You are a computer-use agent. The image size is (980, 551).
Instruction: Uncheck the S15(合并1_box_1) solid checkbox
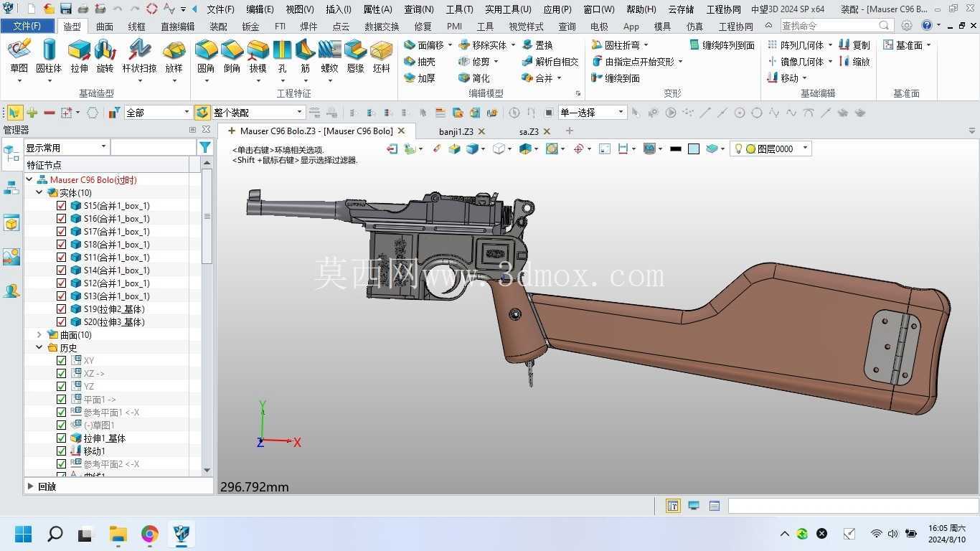pos(61,206)
